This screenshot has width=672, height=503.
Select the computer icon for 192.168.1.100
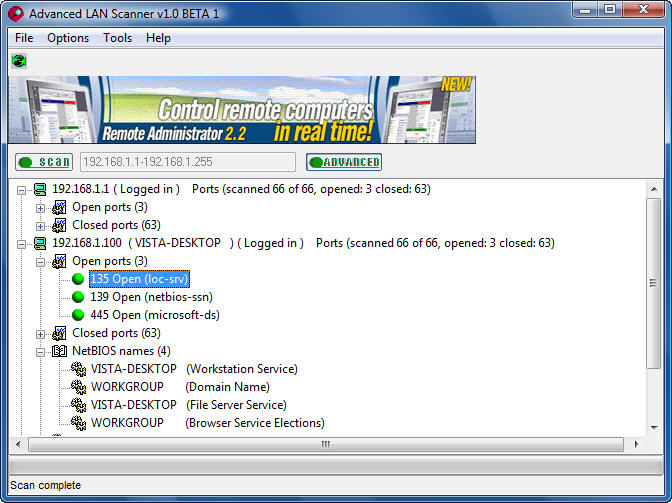[x=40, y=243]
